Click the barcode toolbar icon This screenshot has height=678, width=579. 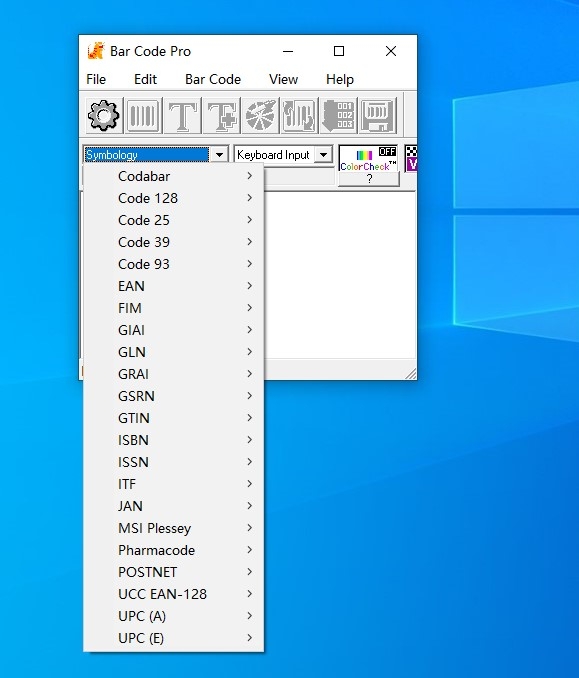coord(143,115)
